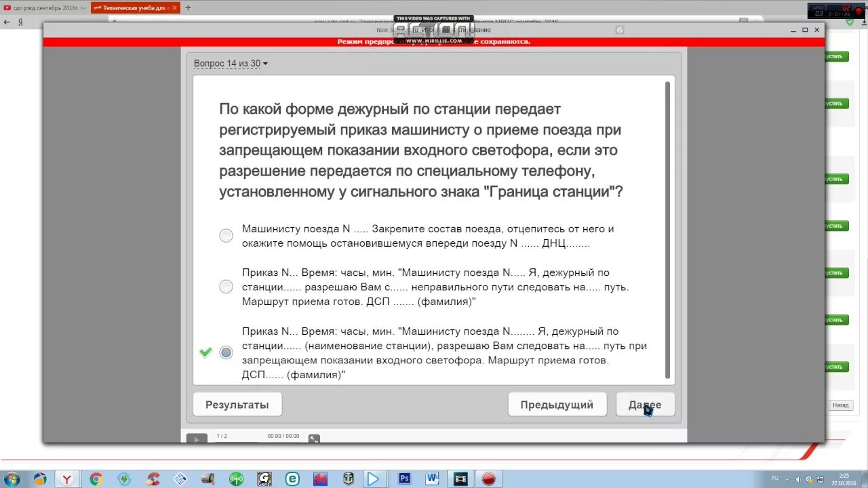This screenshot has height=488, width=868.
Task: Click the fullscreen icon in the player bar
Action: [314, 439]
